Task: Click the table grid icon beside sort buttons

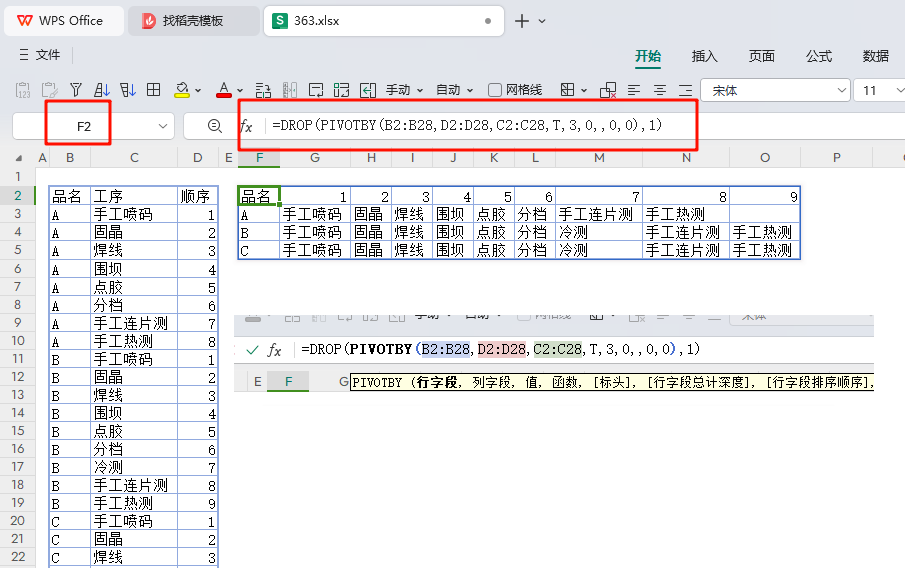Action: point(154,89)
